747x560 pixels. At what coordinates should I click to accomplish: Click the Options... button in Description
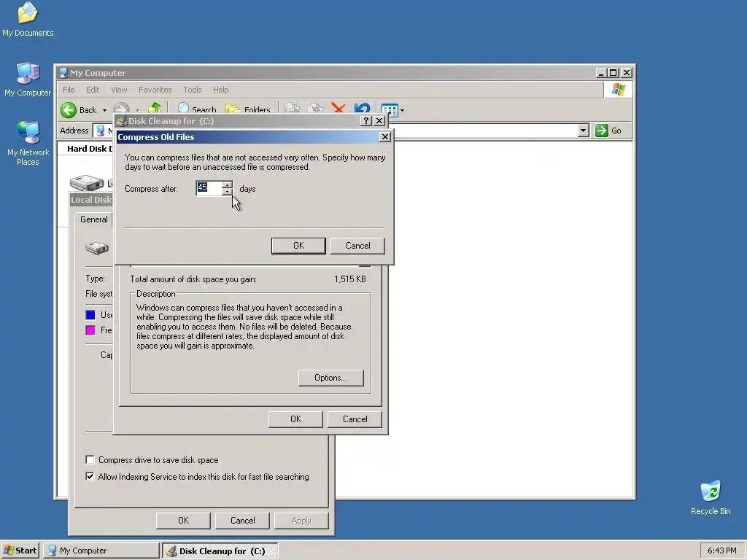330,378
